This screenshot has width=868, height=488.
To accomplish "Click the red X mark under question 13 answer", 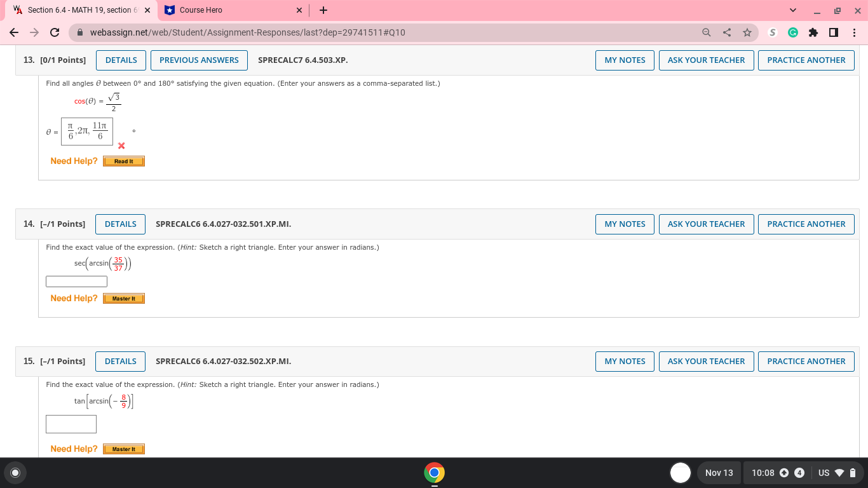I will tap(120, 146).
